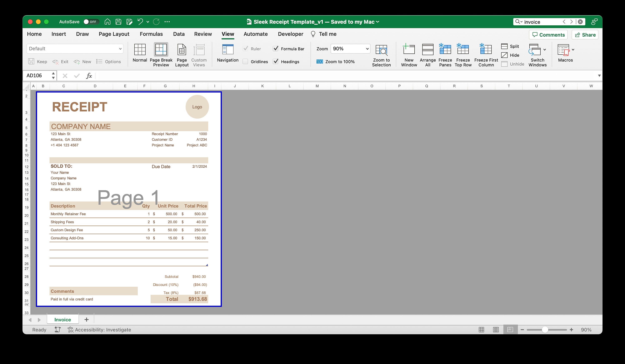Uncheck the Headings checkbox
The width and height of the screenshot is (625, 364).
coord(276,61)
